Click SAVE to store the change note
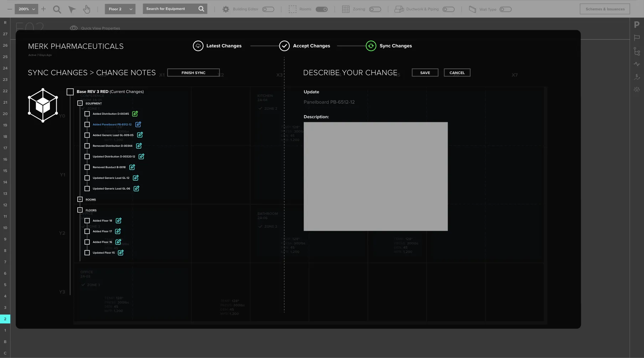Viewport: 644px width, 358px height. click(425, 73)
